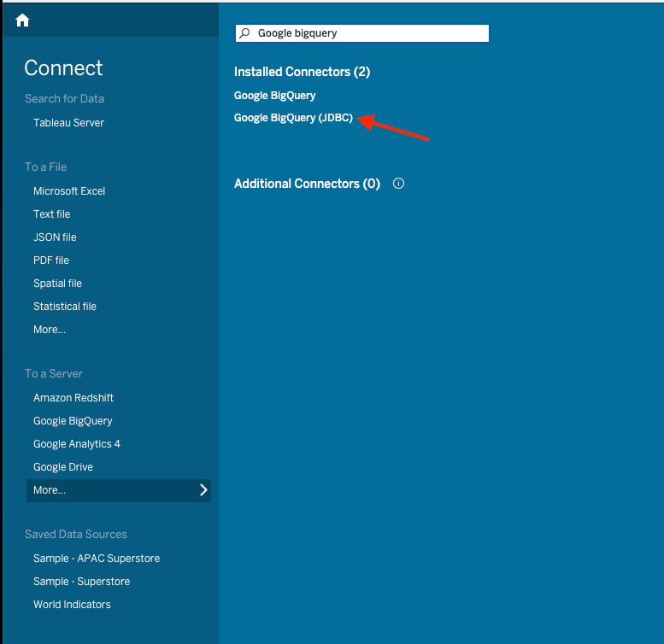The width and height of the screenshot is (664, 644).
Task: Connect to Tableau Server
Action: [68, 123]
